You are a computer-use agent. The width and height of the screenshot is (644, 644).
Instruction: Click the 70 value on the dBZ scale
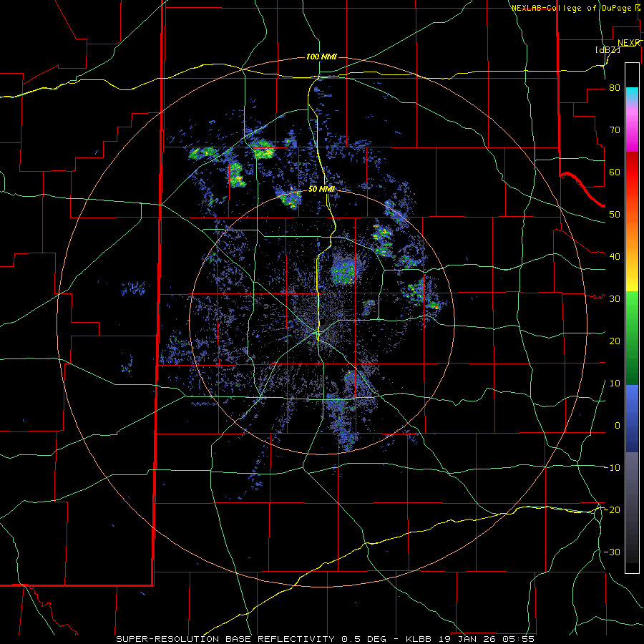pyautogui.click(x=615, y=130)
